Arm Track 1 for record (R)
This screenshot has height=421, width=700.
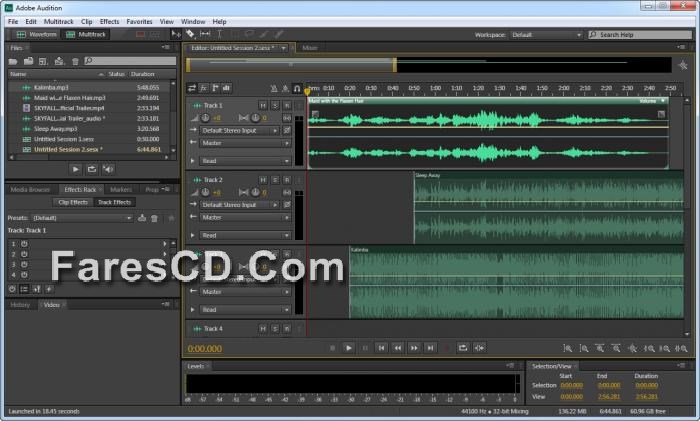click(x=287, y=105)
